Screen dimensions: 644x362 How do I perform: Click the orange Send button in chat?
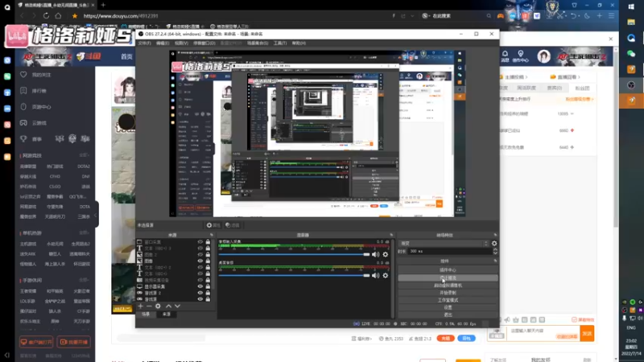(x=587, y=333)
